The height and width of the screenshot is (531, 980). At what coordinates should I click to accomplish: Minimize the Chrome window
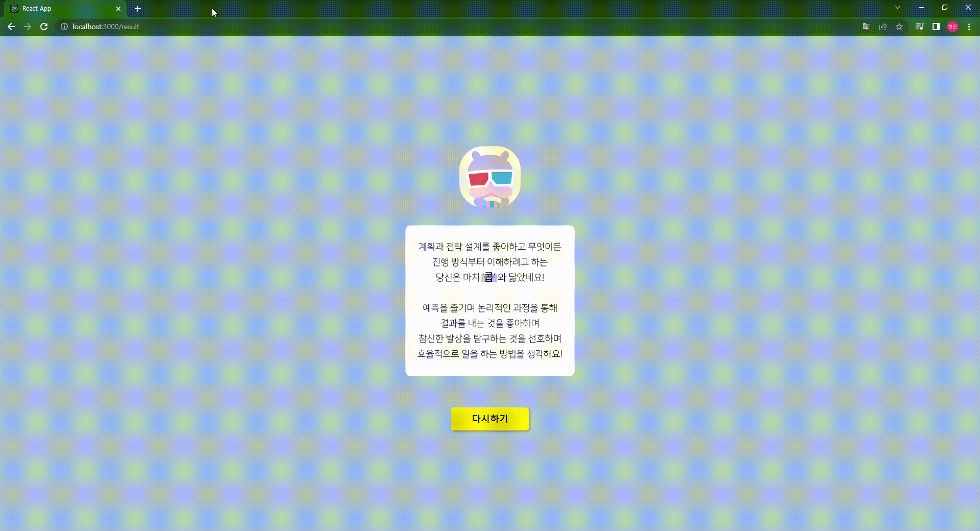[x=921, y=8]
